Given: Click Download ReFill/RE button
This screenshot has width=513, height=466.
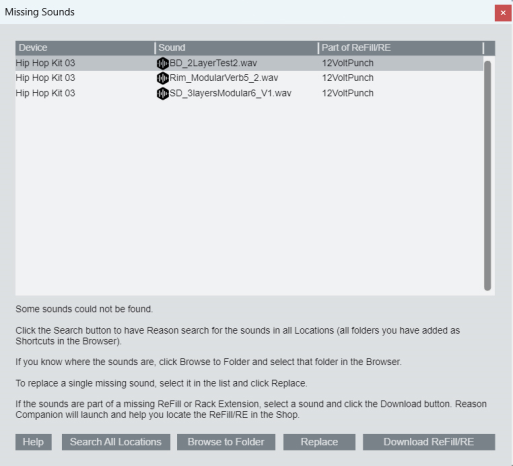Looking at the screenshot, I should [429, 442].
